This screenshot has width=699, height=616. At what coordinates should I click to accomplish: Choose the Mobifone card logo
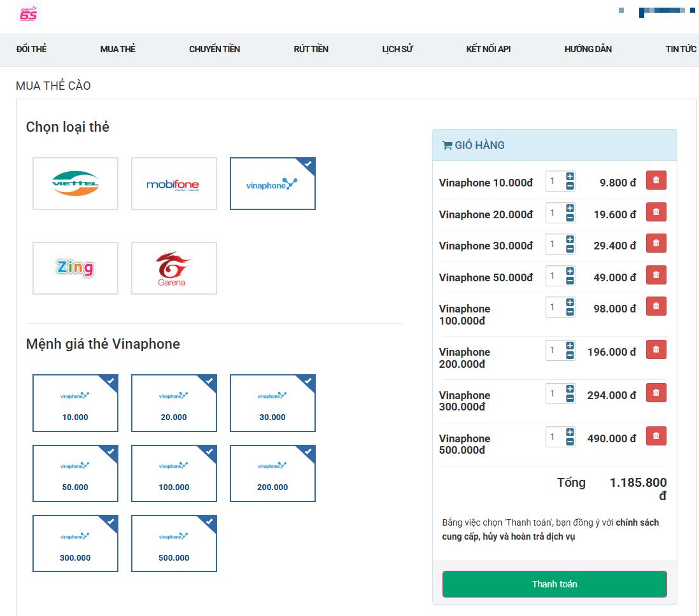pos(174,184)
